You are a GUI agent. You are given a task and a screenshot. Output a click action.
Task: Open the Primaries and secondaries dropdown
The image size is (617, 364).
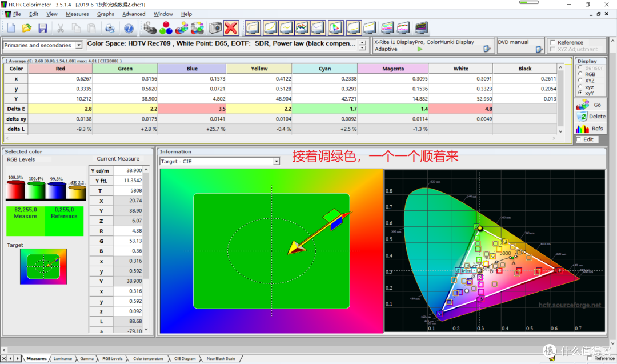pyautogui.click(x=78, y=45)
